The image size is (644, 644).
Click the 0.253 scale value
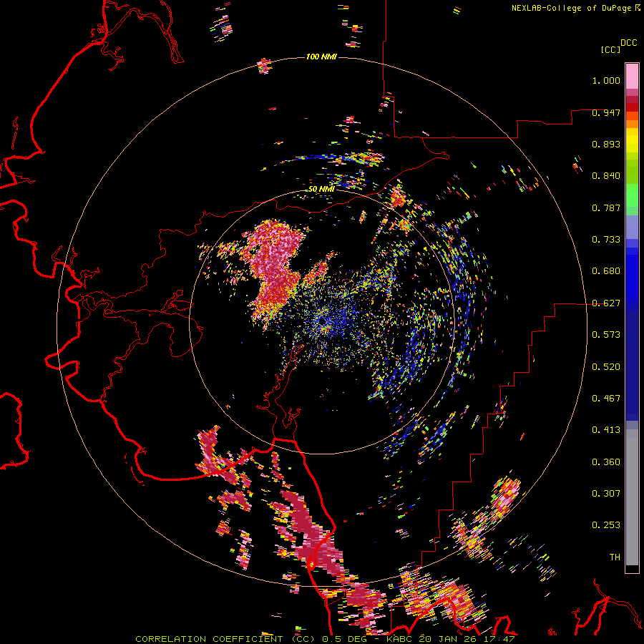coord(606,525)
